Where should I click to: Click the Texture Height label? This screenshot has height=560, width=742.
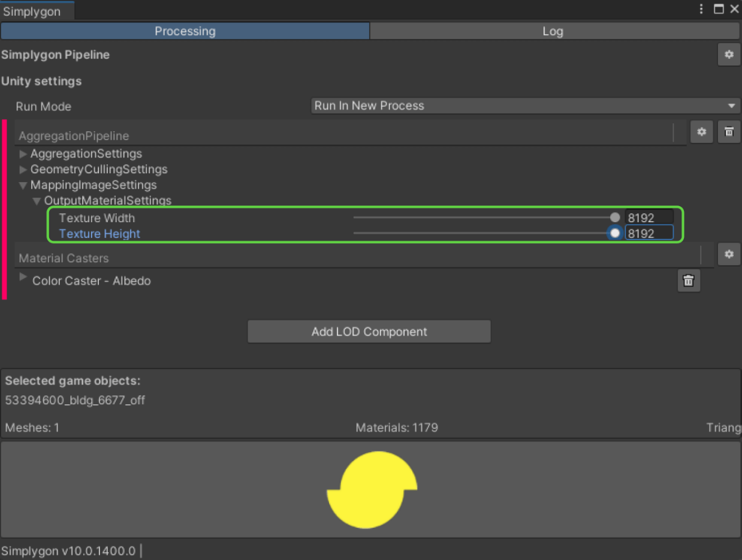(99, 234)
